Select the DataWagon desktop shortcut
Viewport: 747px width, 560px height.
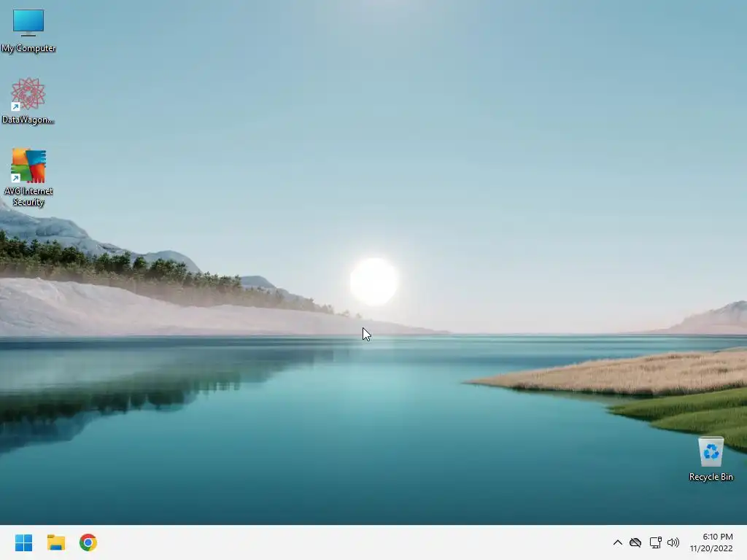pyautogui.click(x=28, y=101)
